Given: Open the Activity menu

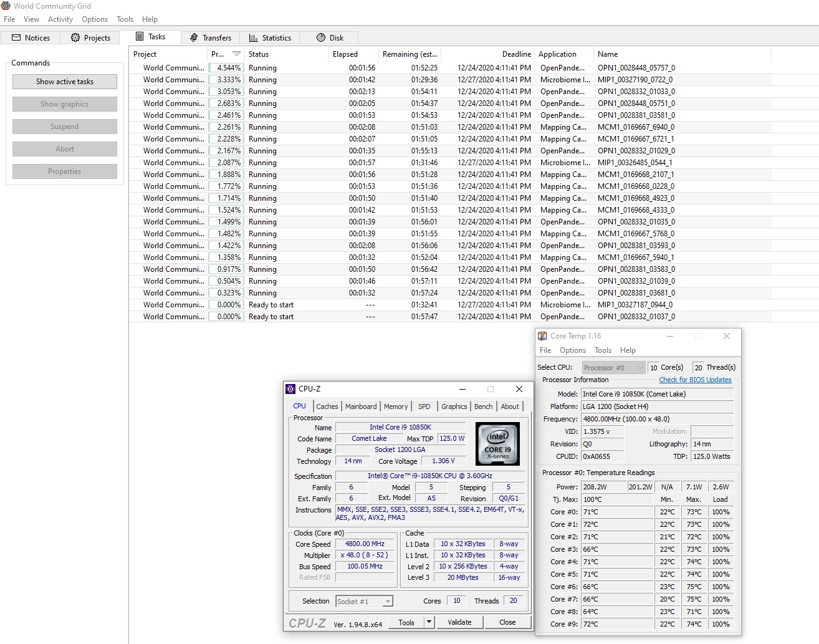Looking at the screenshot, I should click(60, 19).
